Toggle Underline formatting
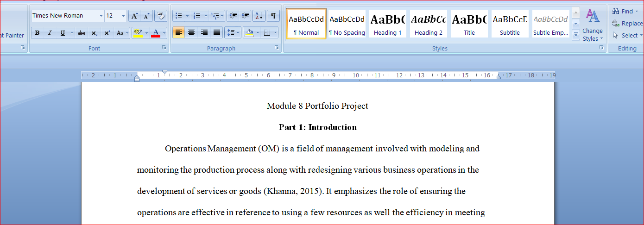This screenshot has height=225, width=644. (x=62, y=33)
